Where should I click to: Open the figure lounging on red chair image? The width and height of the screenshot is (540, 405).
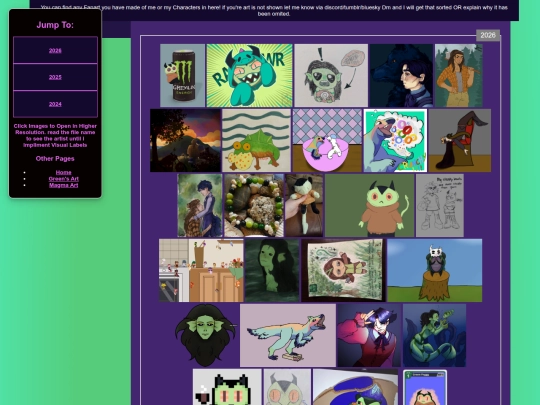[460, 141]
